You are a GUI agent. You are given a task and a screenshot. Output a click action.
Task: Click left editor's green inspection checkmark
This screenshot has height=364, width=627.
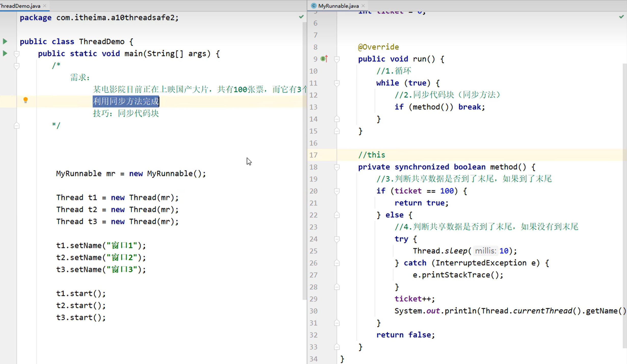(x=301, y=17)
